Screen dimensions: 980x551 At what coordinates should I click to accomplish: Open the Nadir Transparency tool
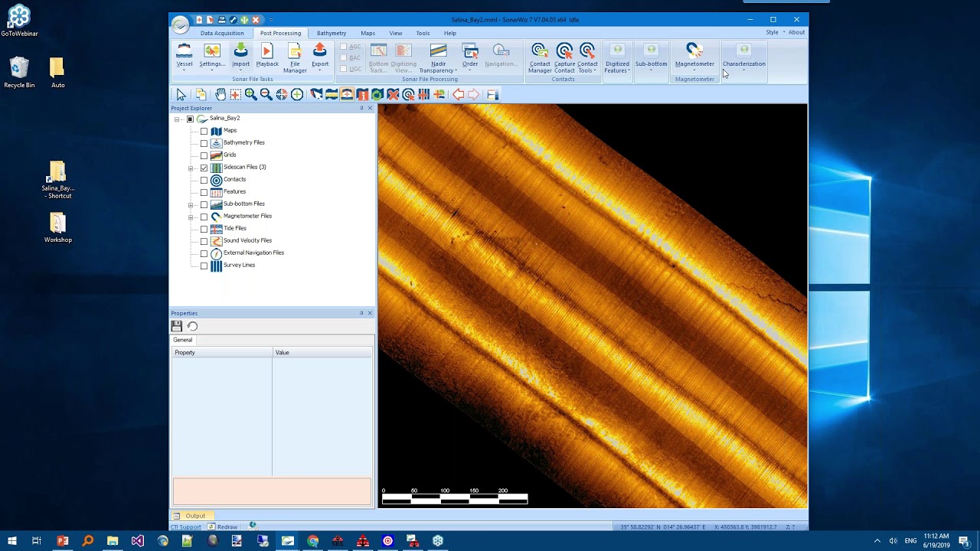[x=438, y=59]
